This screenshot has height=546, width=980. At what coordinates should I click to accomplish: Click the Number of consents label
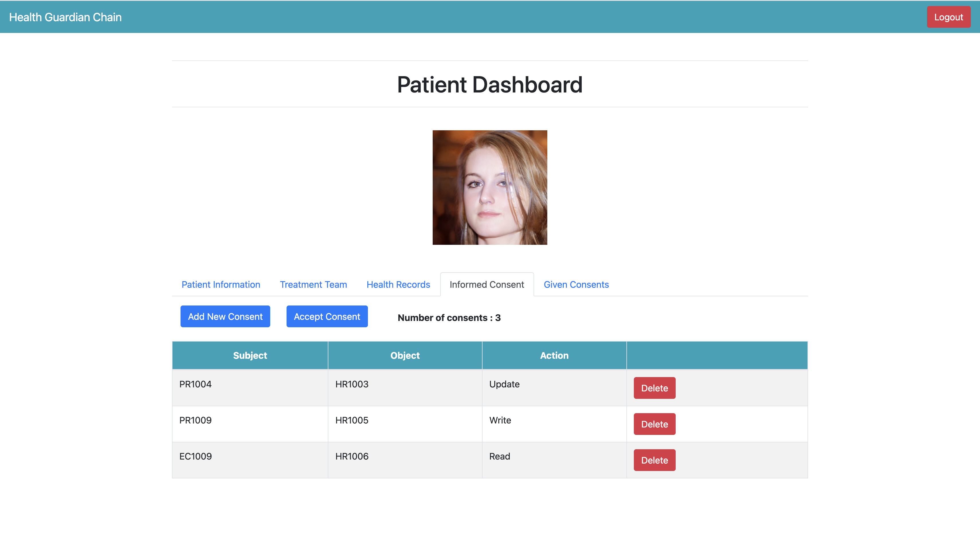[x=449, y=318]
